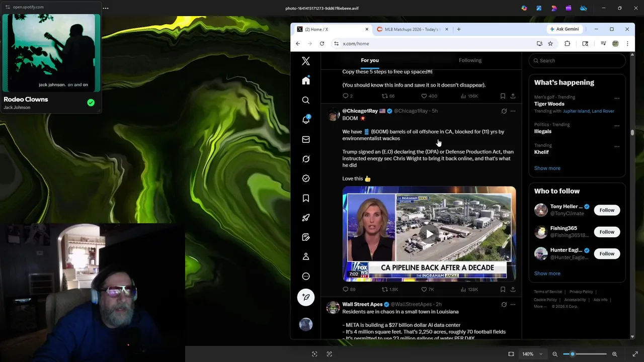Show more under Who to follow
This screenshot has height=362, width=644.
coord(547,274)
